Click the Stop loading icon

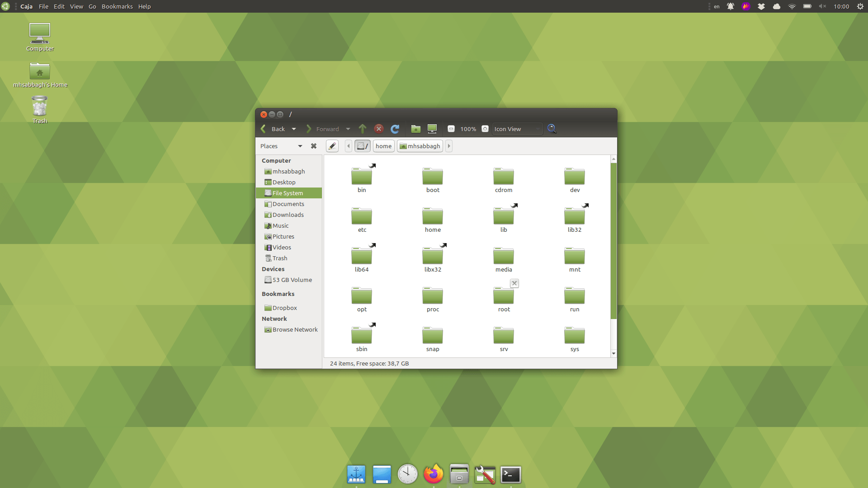(379, 129)
